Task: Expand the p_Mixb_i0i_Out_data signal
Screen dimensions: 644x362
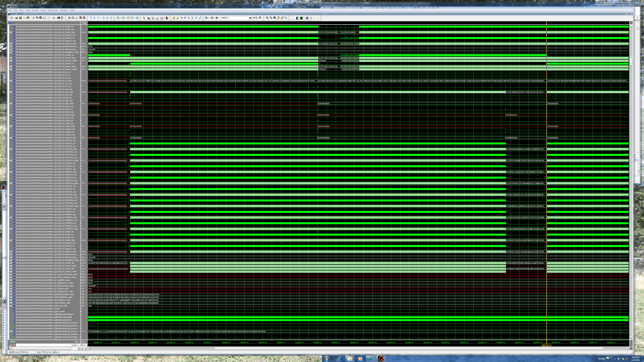Action: [x=11, y=92]
